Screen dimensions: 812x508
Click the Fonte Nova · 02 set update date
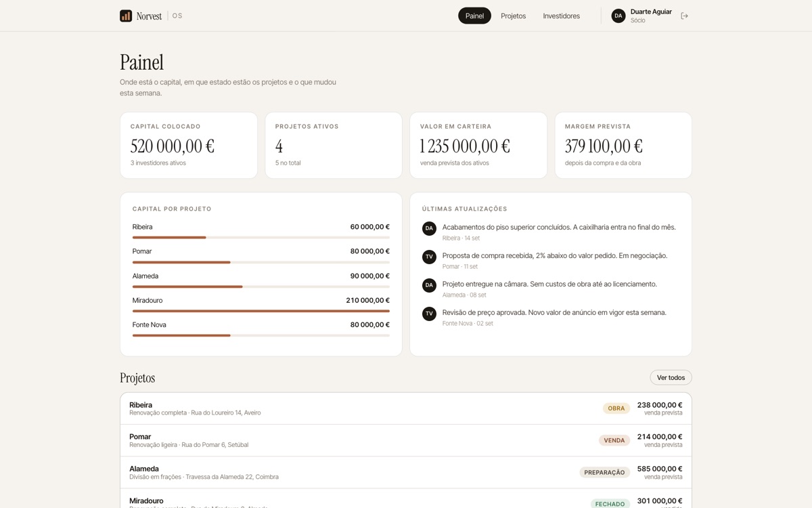[x=468, y=324]
